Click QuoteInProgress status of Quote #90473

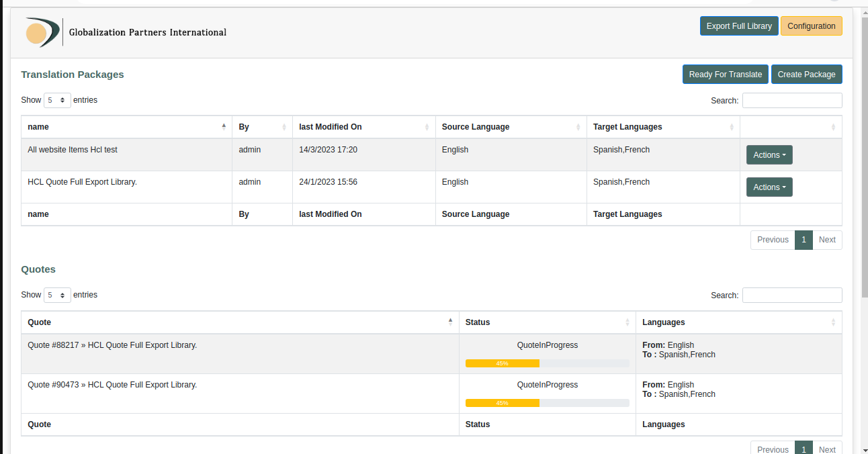[x=548, y=385]
